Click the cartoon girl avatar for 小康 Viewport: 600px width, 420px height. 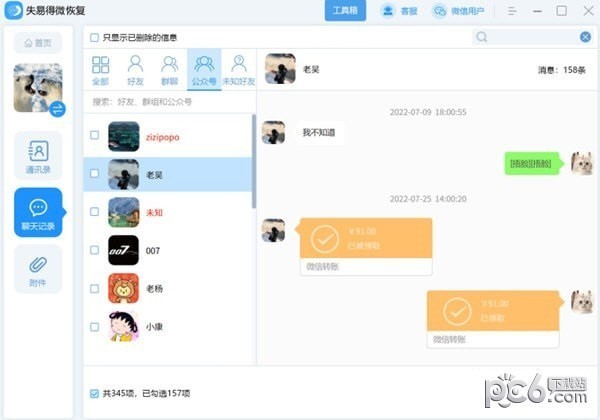[124, 327]
